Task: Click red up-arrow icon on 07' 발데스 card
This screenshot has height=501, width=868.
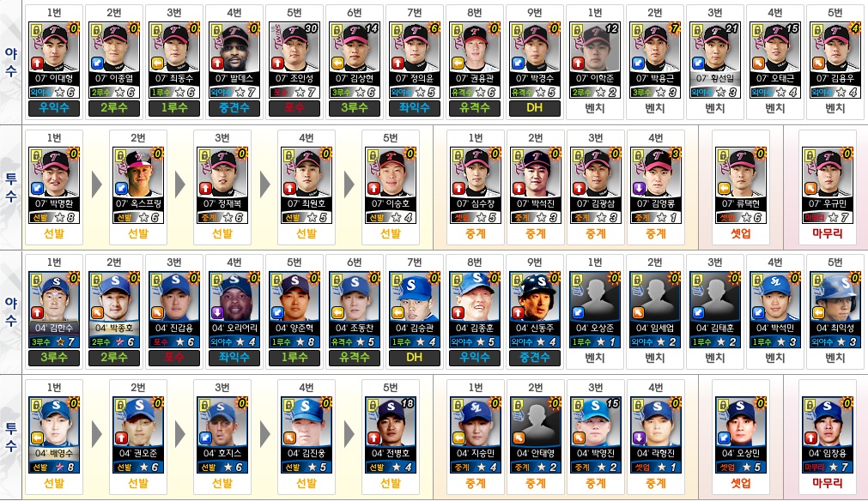Action: (x=217, y=63)
